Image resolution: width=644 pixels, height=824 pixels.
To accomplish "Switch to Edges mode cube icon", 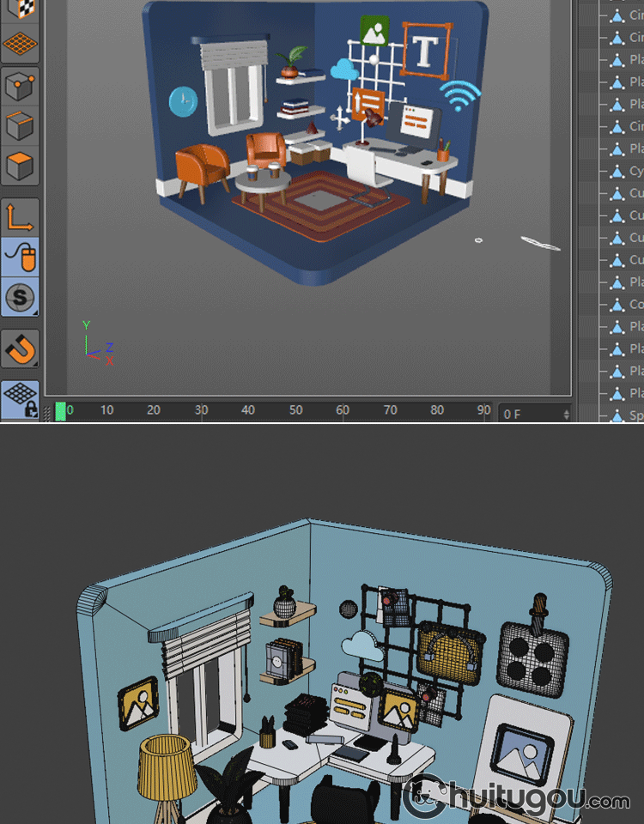I will (x=20, y=125).
